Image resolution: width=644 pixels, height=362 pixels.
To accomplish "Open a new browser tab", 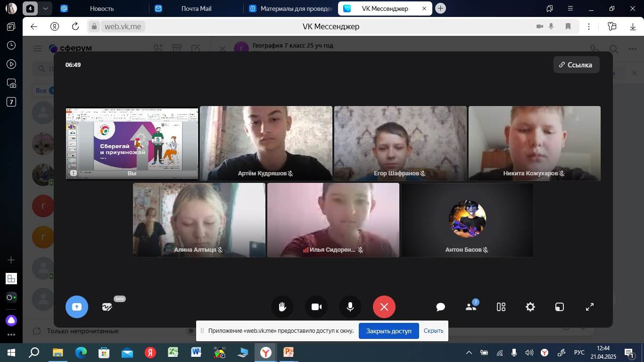I will pyautogui.click(x=440, y=8).
